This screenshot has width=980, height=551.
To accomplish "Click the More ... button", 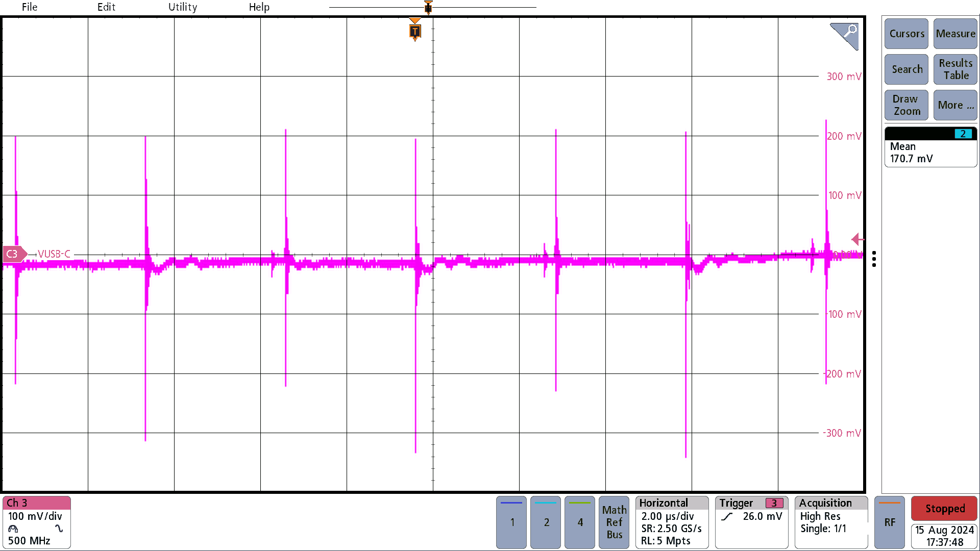I will (955, 105).
